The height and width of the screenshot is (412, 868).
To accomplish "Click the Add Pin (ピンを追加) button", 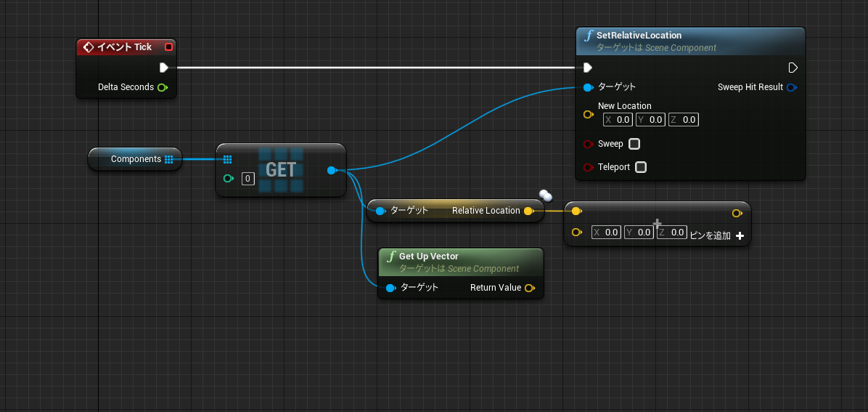I will click(x=717, y=235).
